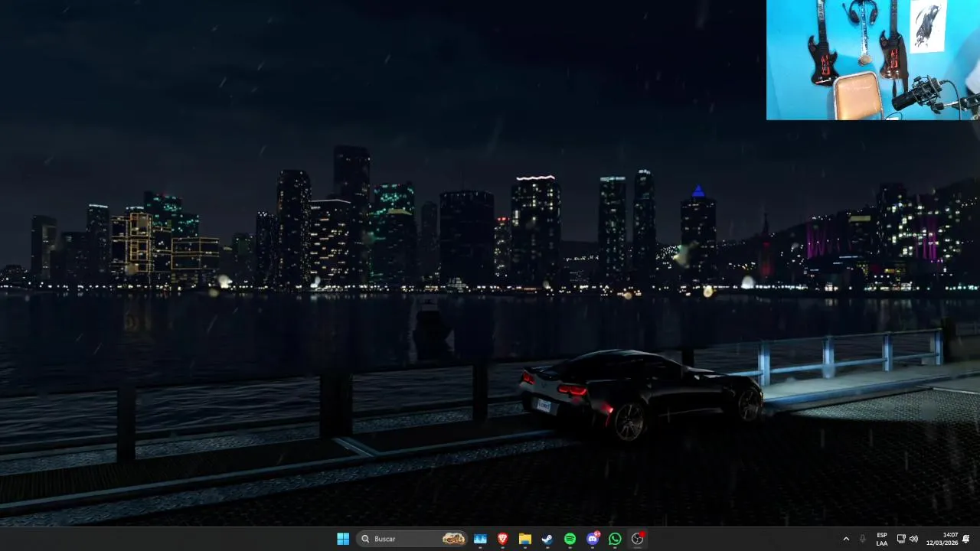Open the wallpaper app in the taskbar
This screenshot has width=980, height=551.
pos(480,539)
